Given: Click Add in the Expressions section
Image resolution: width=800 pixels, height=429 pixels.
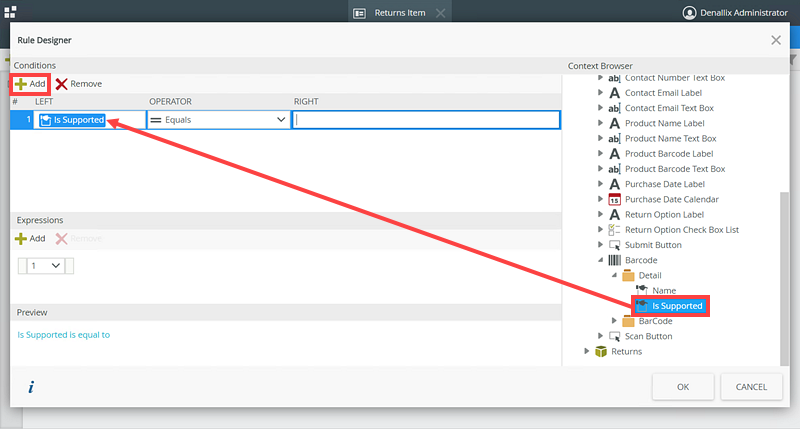Looking at the screenshot, I should click(30, 238).
